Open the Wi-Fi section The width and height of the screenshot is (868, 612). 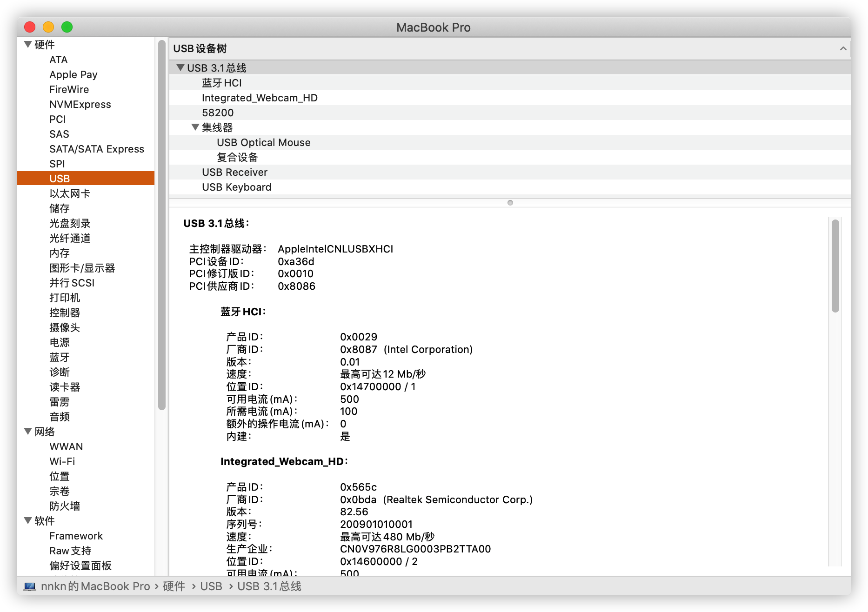coord(62,461)
